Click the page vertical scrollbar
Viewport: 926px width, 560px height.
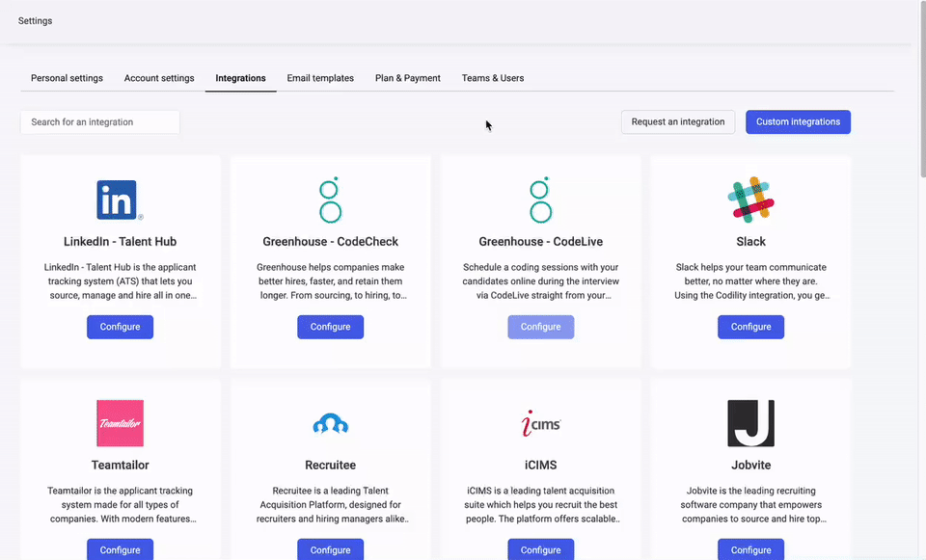pos(923,89)
